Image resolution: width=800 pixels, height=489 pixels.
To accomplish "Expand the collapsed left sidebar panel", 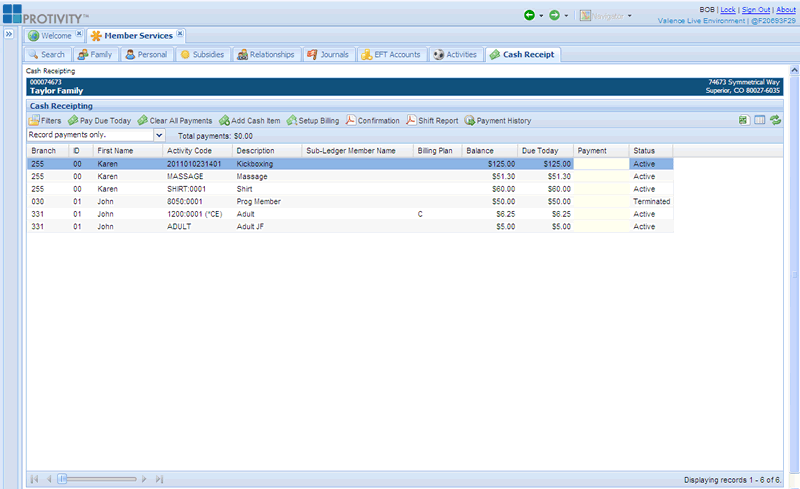I will point(8,34).
